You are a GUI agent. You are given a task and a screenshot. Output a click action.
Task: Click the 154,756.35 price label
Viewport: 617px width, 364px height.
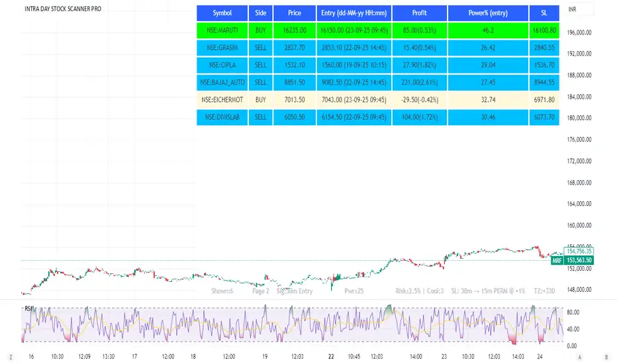[579, 251]
